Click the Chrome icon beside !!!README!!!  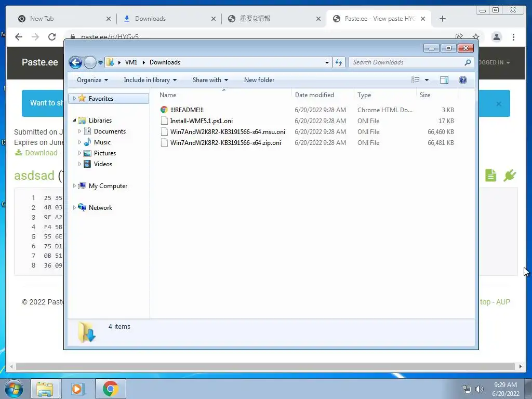pos(164,110)
